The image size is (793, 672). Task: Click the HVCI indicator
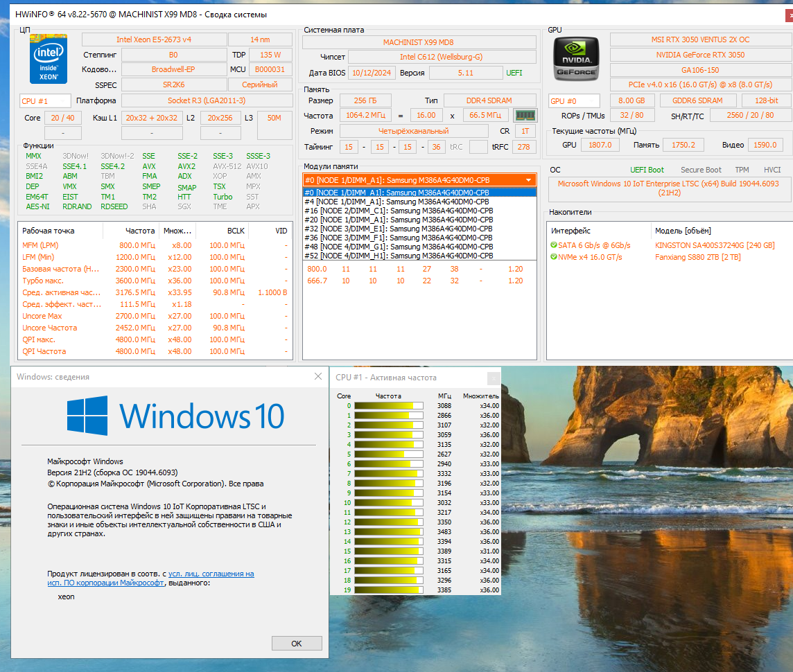pyautogui.click(x=772, y=170)
